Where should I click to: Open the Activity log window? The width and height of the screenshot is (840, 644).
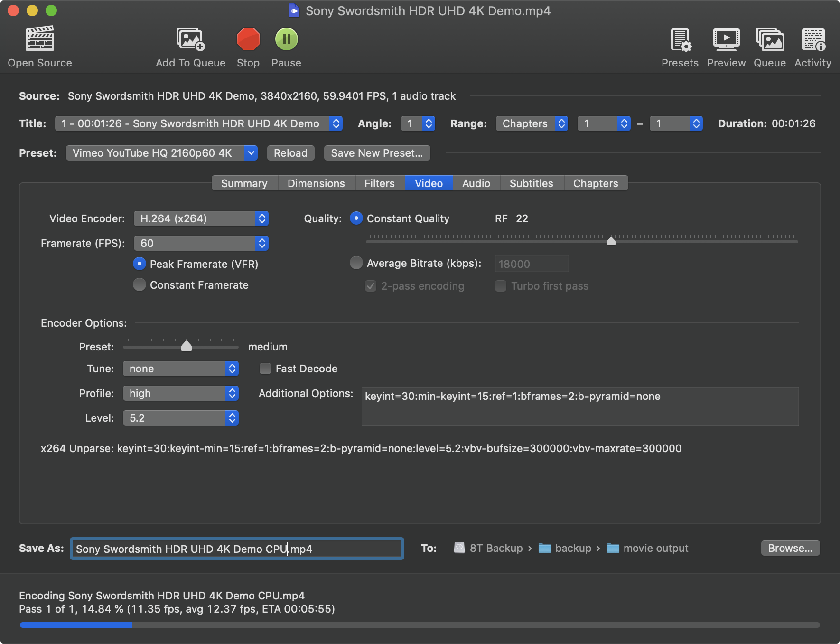(x=813, y=39)
